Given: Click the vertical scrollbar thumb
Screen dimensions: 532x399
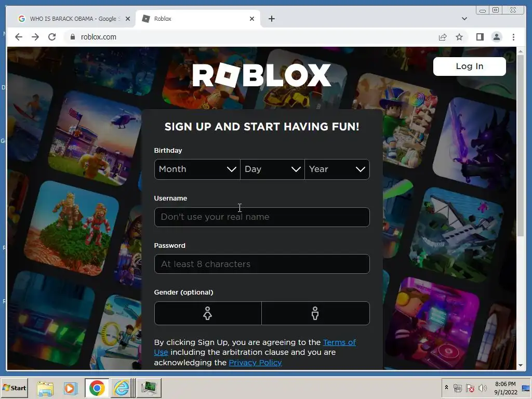Looking at the screenshot, I should coord(521,146).
